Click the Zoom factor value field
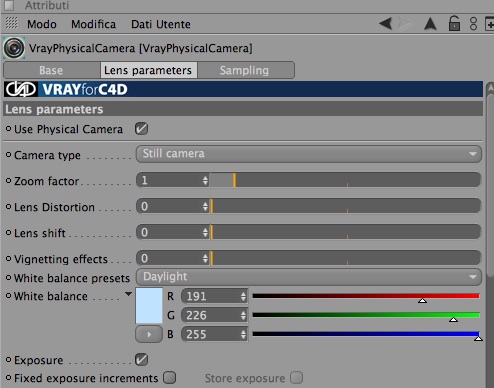The height and width of the screenshot is (388, 494). 173,180
